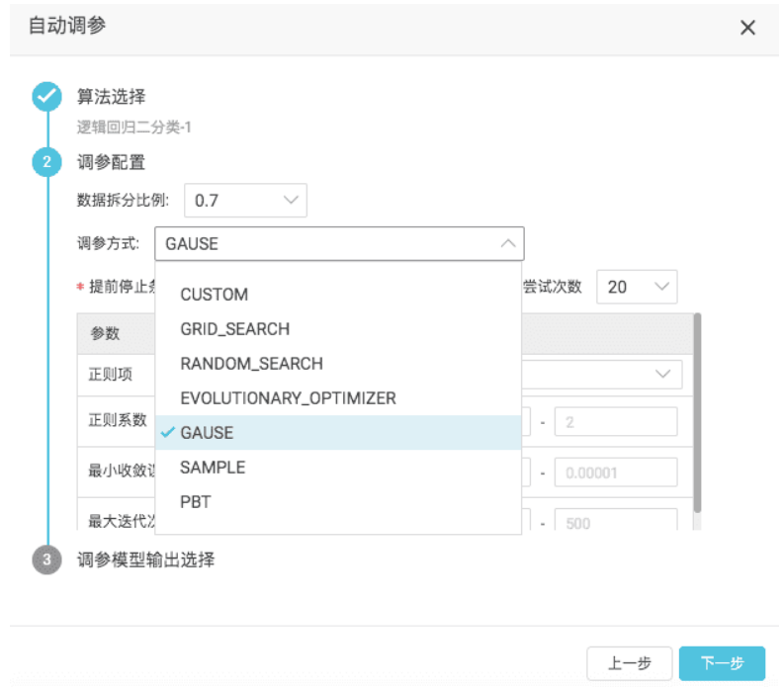784x689 pixels.
Task: Click the 正则系数 row label
Action: point(118,420)
